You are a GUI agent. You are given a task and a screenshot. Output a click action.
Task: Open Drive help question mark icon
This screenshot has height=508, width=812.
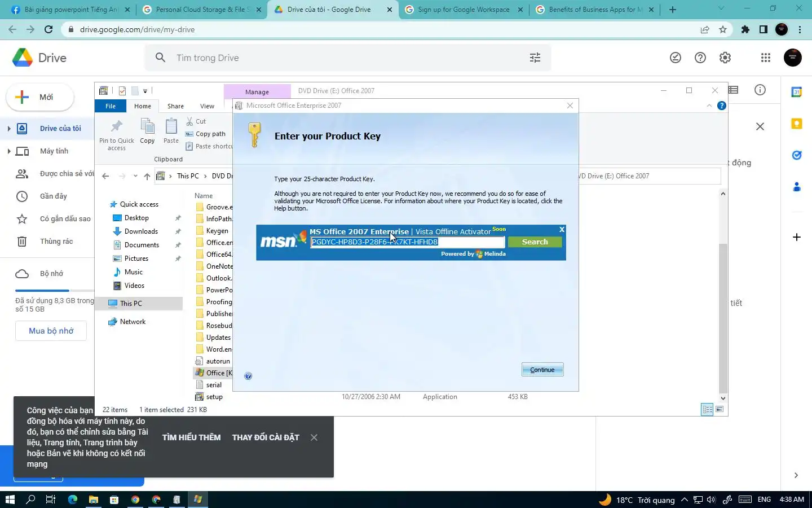(700, 58)
